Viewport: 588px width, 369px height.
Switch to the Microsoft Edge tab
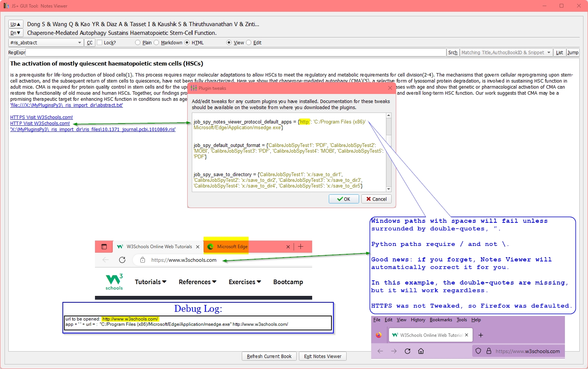tap(248, 247)
